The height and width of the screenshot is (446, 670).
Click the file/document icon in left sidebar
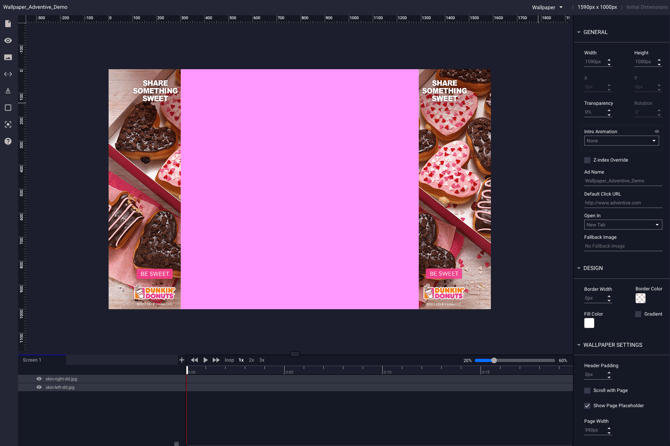(x=8, y=24)
